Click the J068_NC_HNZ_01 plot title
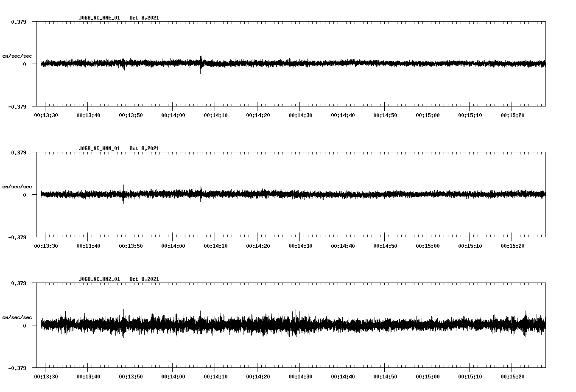Viewport: 576px width, 392px height. pyautogui.click(x=99, y=279)
